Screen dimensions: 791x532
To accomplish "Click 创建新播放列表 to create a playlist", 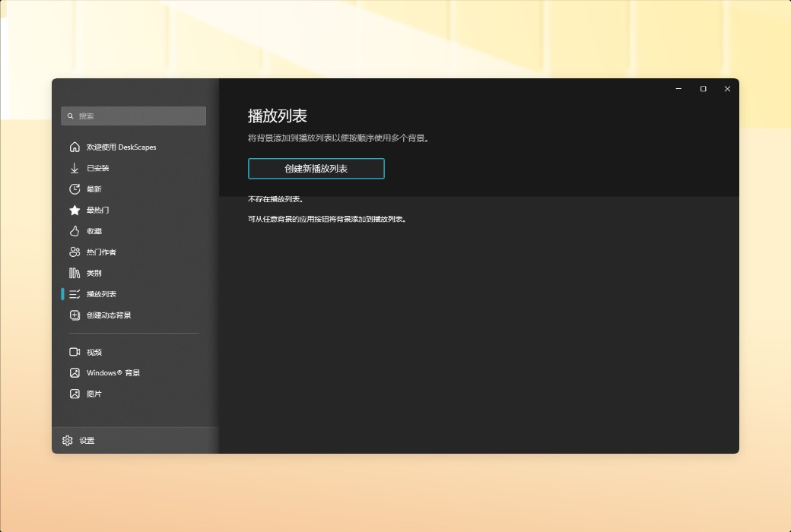I will click(x=316, y=168).
